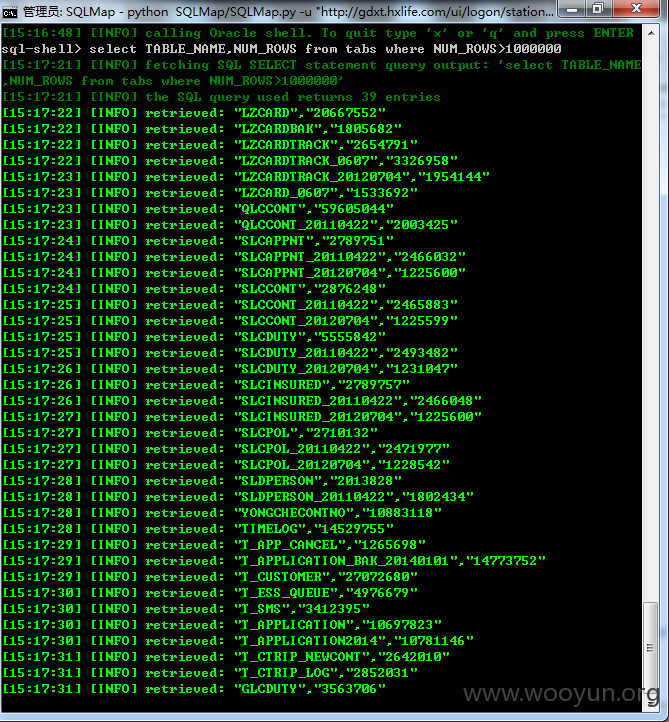
Task: Click the row "LZCARD","20667552"
Action: coord(194,113)
